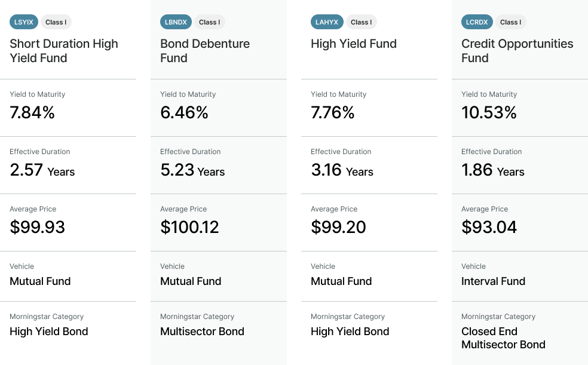Screen dimensions: 588x365
Task: Click the LAHYX ticker badge
Action: 327,22
